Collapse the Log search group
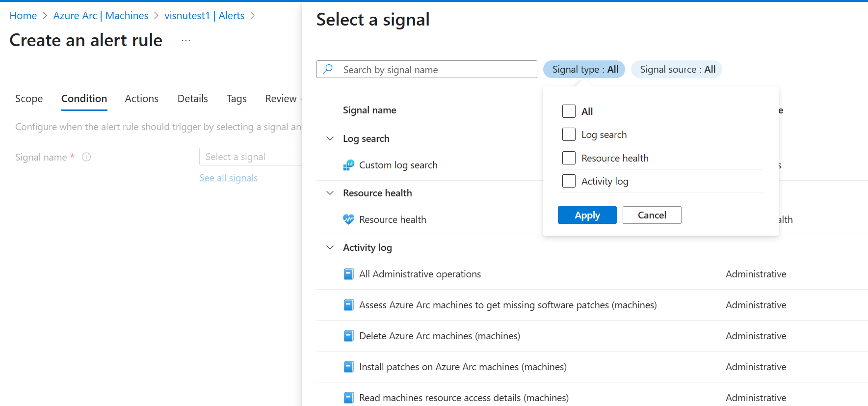This screenshot has height=406, width=868. coord(330,138)
